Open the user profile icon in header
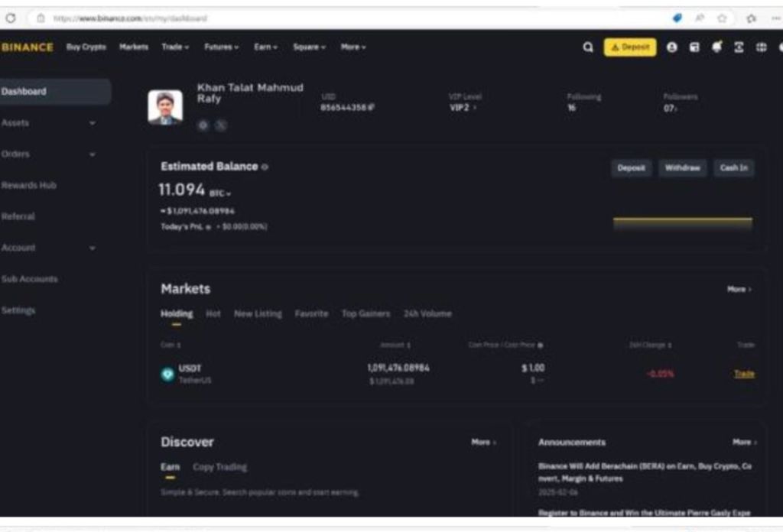The image size is (783, 532). point(672,47)
